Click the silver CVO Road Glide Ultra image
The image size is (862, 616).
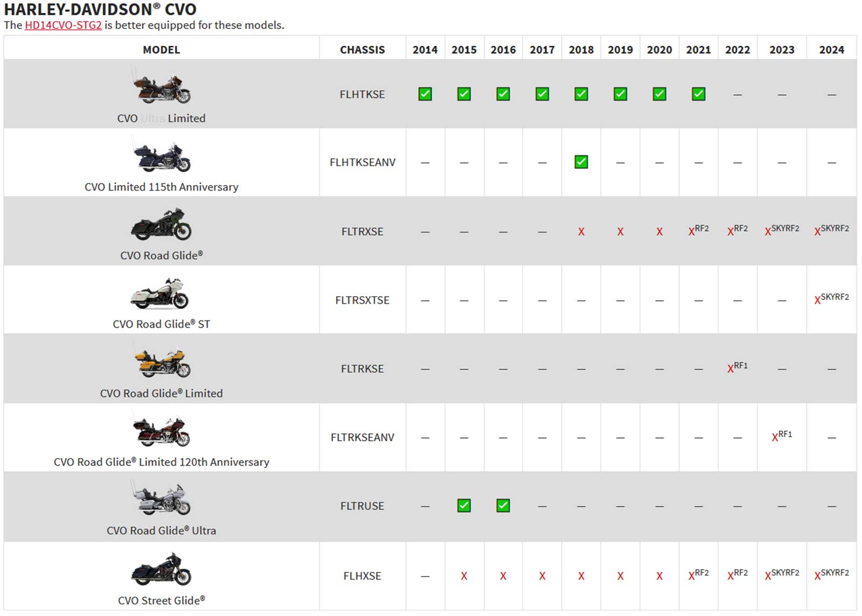(x=162, y=500)
